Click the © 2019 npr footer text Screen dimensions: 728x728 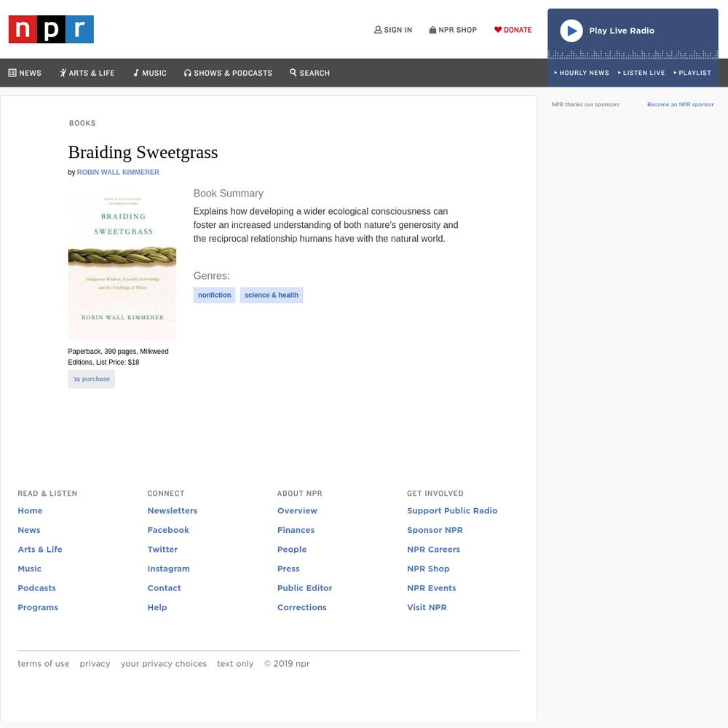[286, 664]
